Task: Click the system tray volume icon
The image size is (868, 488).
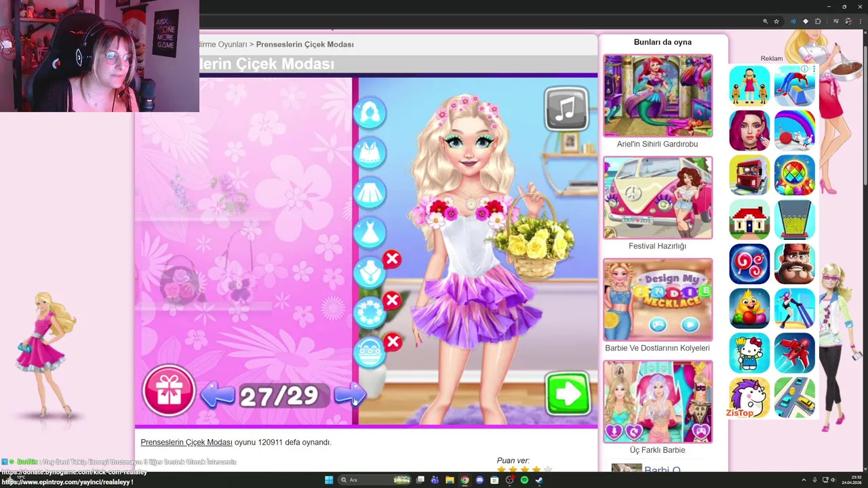Action: pos(833,480)
